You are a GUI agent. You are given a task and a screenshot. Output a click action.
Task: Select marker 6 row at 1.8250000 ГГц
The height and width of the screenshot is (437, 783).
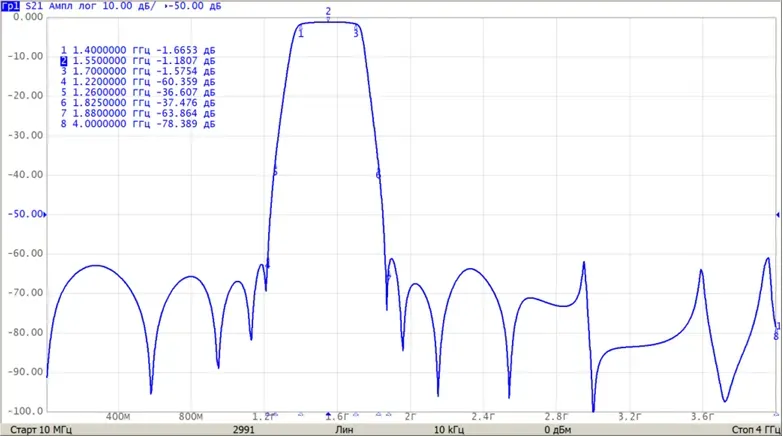click(x=138, y=102)
